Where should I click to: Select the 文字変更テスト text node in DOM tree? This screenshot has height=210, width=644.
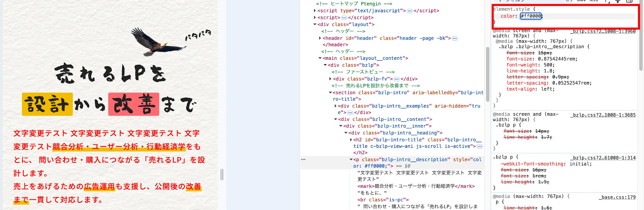(419, 176)
